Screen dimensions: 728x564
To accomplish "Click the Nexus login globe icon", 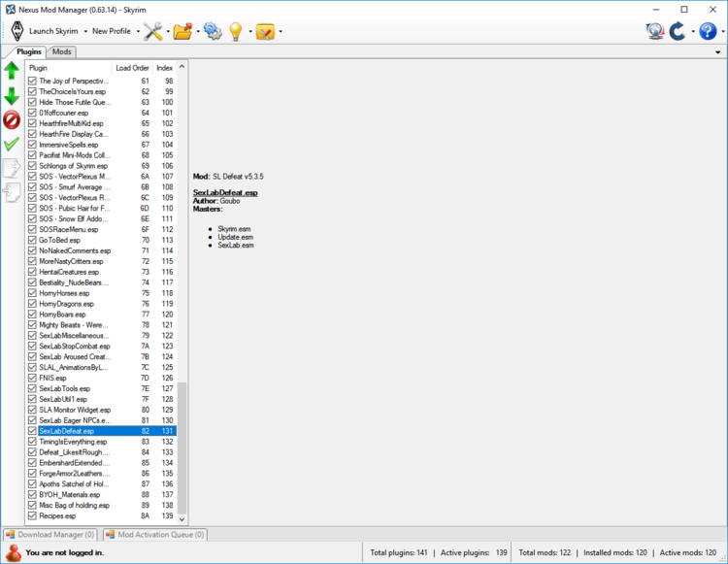I will click(x=654, y=31).
